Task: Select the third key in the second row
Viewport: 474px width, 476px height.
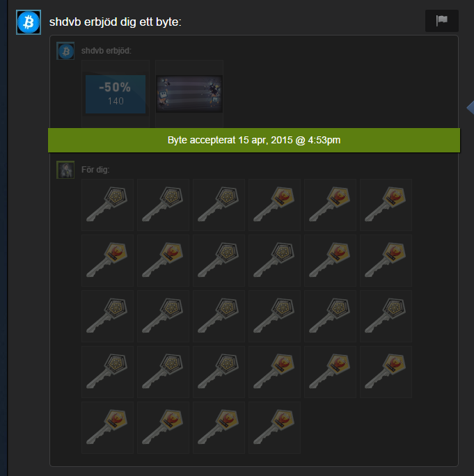Action: pyautogui.click(x=219, y=260)
